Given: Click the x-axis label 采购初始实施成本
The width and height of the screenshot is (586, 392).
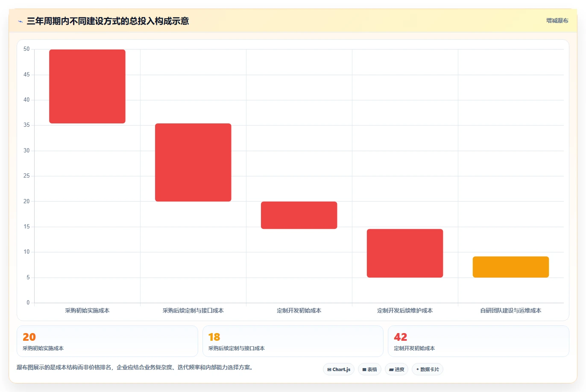Looking at the screenshot, I should pyautogui.click(x=87, y=310).
